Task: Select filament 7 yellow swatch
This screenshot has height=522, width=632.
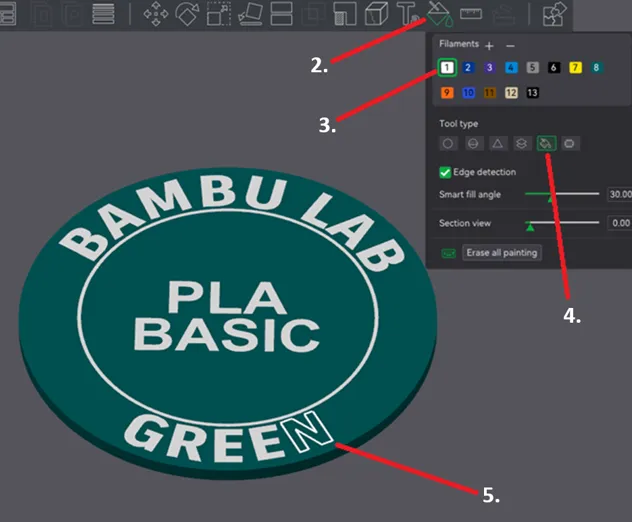Action: (575, 67)
